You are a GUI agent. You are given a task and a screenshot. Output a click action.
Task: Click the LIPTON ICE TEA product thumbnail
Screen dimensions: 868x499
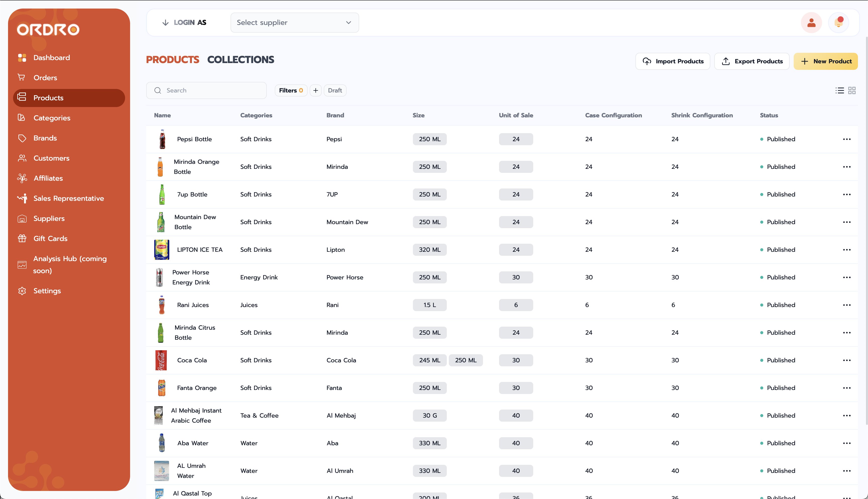162,250
